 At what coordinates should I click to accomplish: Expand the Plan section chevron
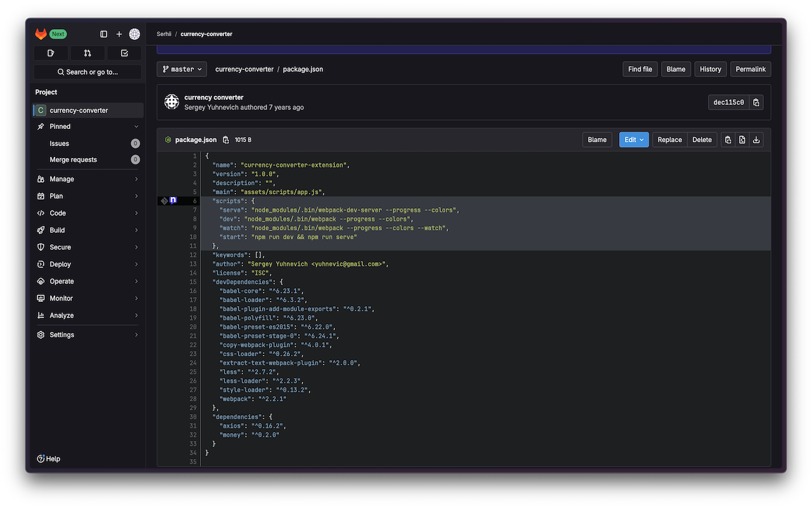[x=136, y=196]
